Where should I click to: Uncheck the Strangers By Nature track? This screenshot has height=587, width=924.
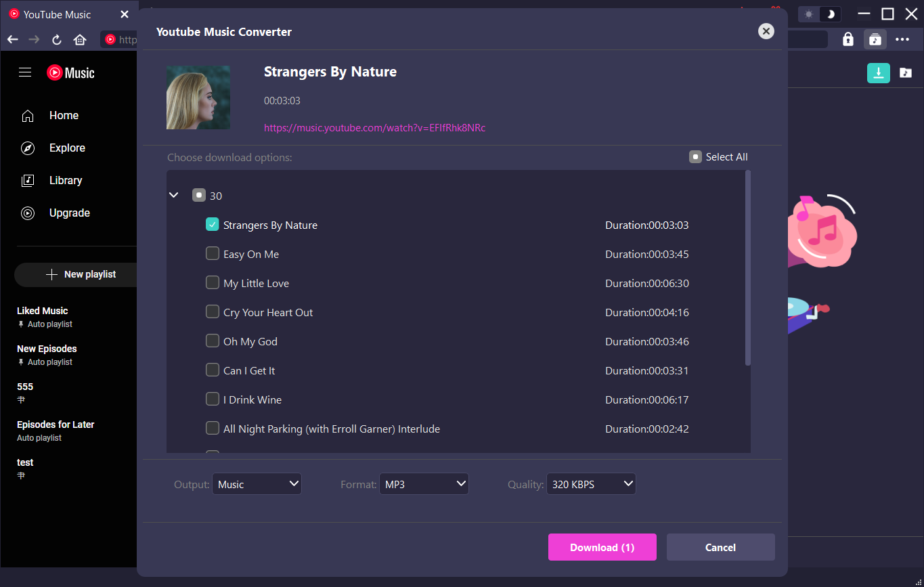[x=213, y=225]
